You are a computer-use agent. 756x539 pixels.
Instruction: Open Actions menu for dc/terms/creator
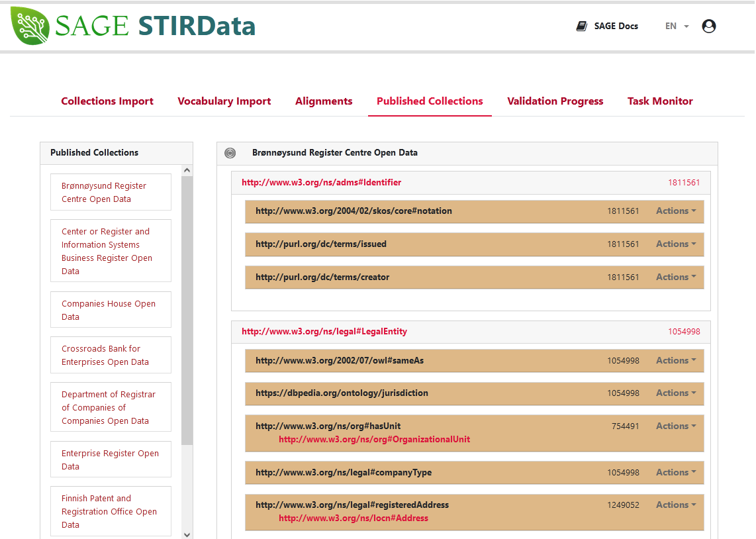coord(676,277)
